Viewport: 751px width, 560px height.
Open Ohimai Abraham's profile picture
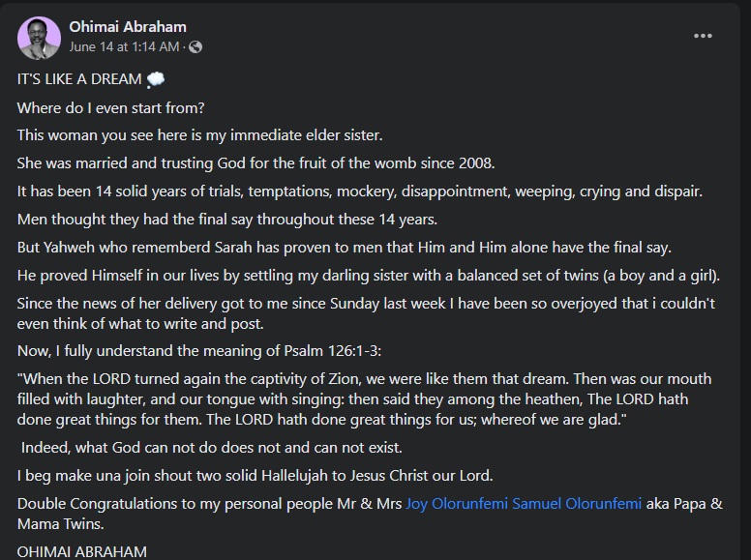tap(40, 39)
